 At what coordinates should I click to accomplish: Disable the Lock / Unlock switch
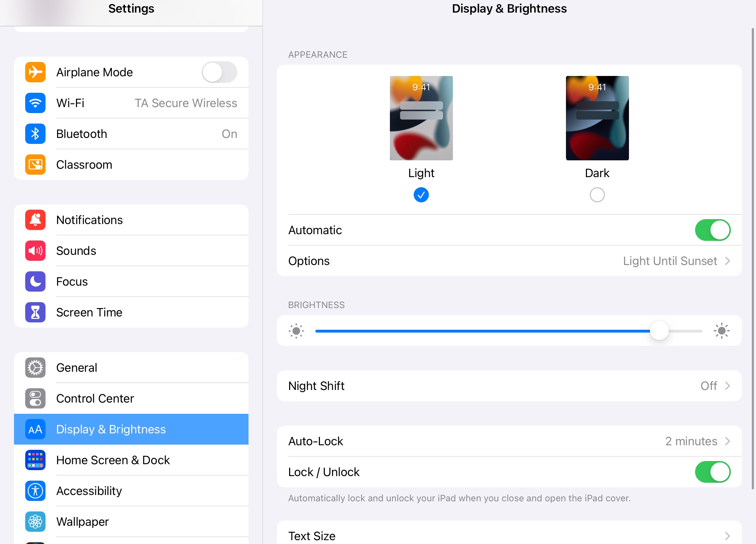click(x=713, y=472)
